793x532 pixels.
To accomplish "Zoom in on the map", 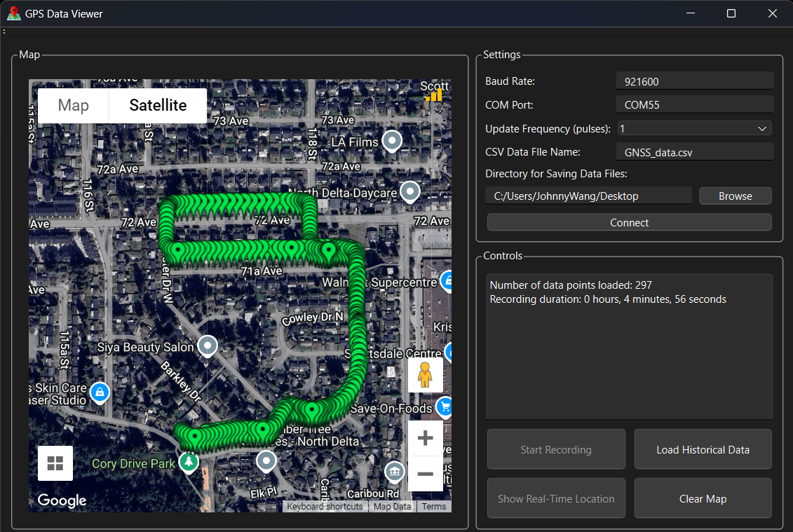I will click(426, 438).
